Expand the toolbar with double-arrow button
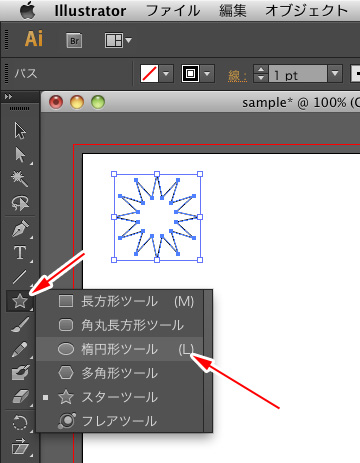 8,97
